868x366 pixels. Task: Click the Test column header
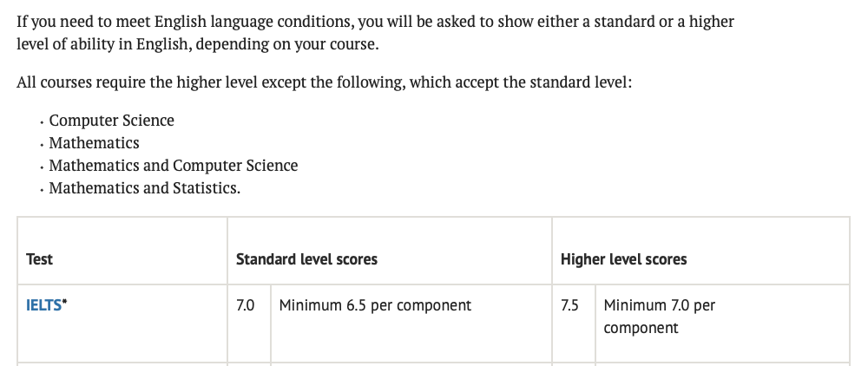[x=39, y=259]
